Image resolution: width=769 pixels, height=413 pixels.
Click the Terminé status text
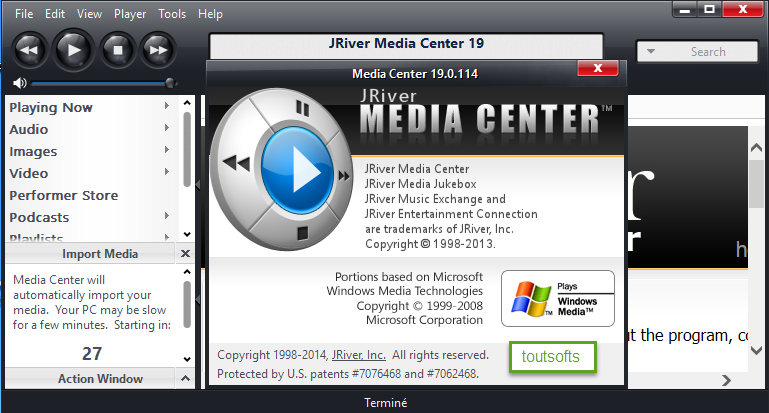point(385,403)
